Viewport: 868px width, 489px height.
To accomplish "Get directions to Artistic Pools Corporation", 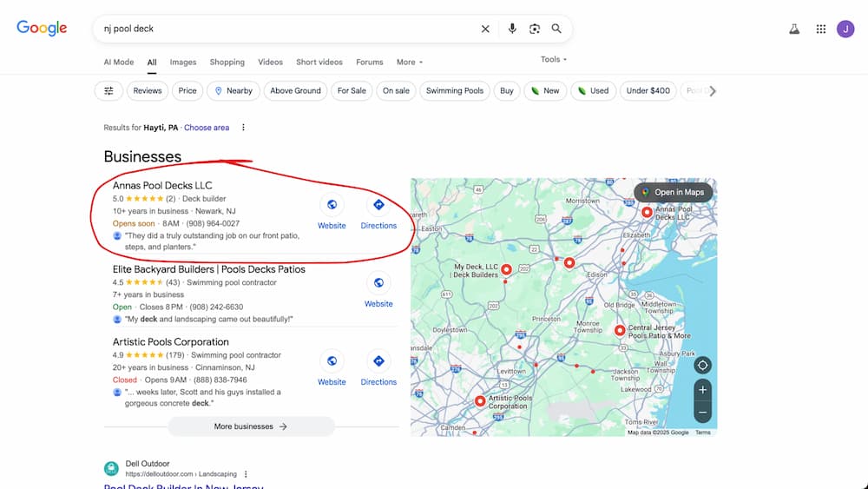I will [378, 367].
